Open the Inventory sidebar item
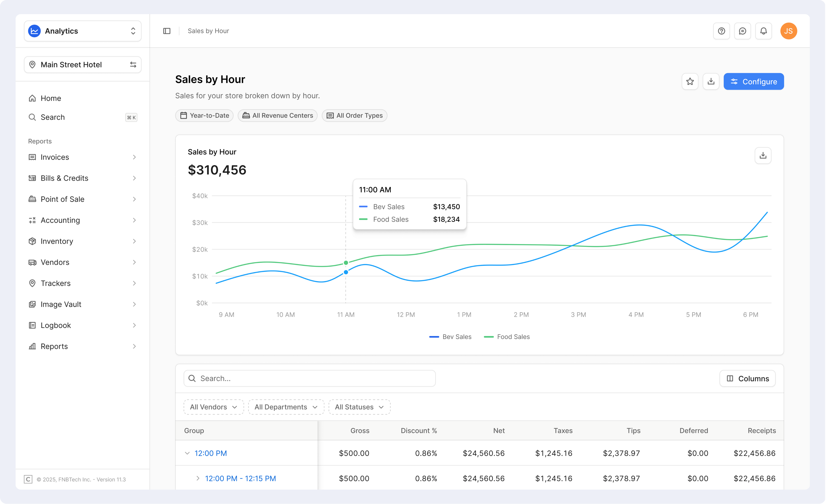The image size is (826, 504). pyautogui.click(x=82, y=241)
